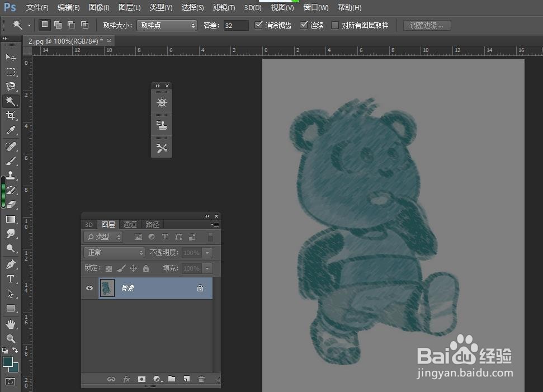Viewport: 543px width, 392px height.
Task: Open blend mode dropdown (正常)
Action: 114,252
